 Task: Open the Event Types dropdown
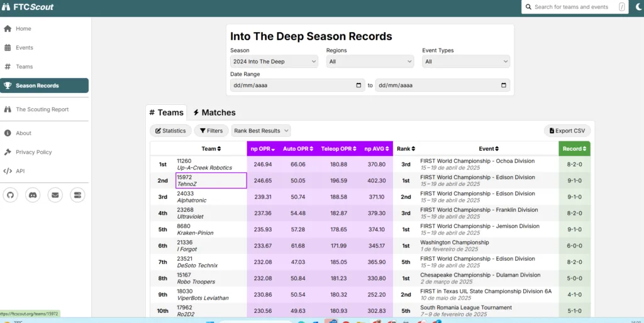click(466, 62)
